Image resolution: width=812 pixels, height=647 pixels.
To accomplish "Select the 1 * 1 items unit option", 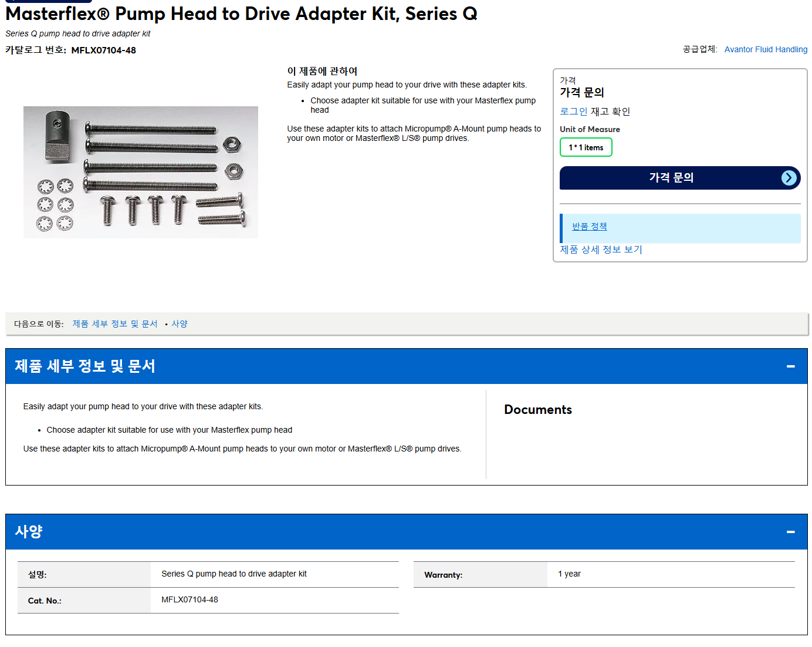I will (586, 147).
